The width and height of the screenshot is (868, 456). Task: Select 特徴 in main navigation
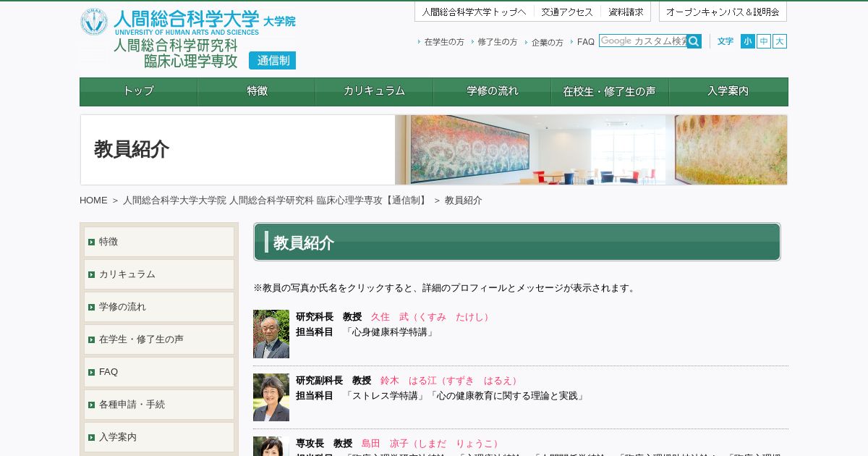pyautogui.click(x=257, y=92)
